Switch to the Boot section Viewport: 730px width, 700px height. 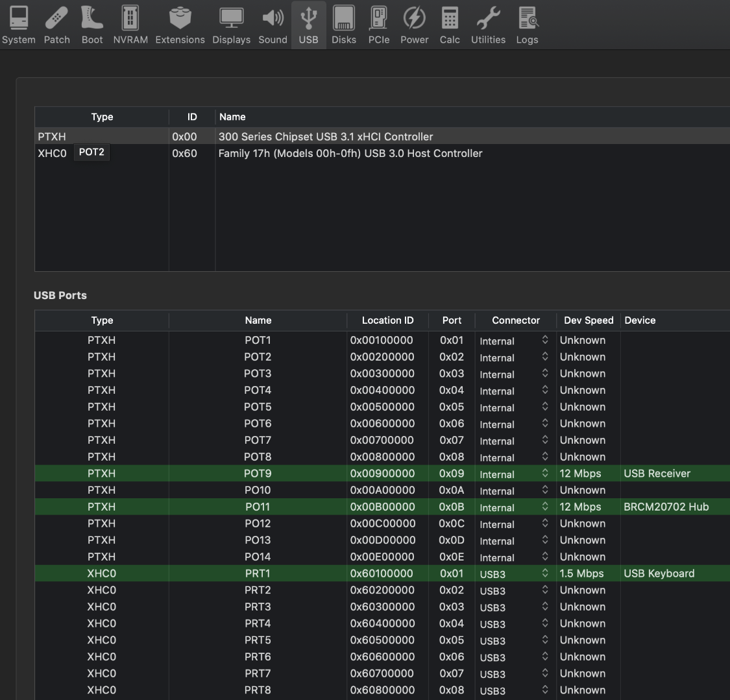[92, 25]
